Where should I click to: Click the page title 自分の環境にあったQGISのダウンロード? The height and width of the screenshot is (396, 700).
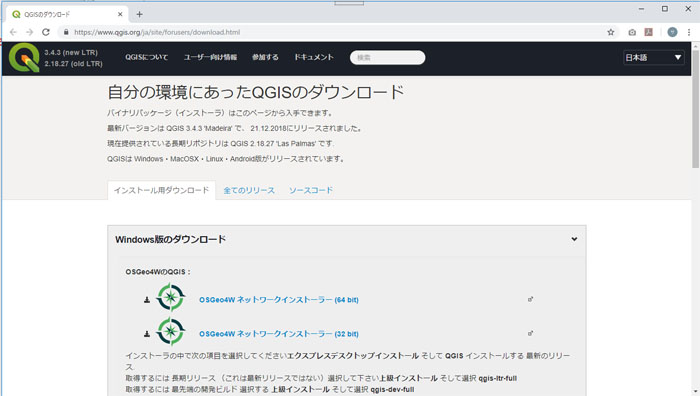pyautogui.click(x=256, y=92)
